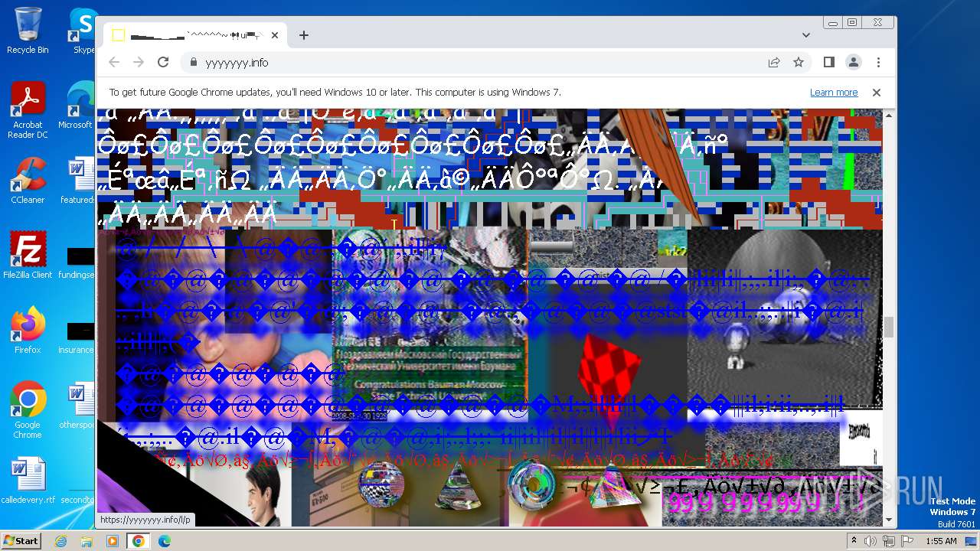Click the page vertical scrollbar thumb
980x551 pixels.
coord(889,327)
